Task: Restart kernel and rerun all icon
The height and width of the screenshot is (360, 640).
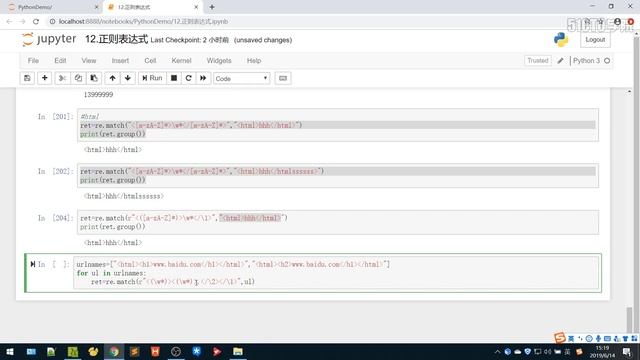Action: [x=203, y=78]
